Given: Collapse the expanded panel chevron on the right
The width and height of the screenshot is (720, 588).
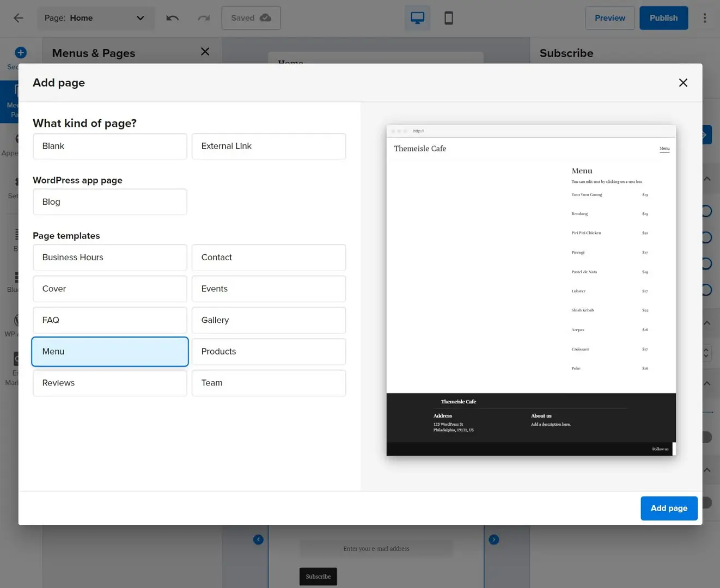Looking at the screenshot, I should click(x=706, y=178).
